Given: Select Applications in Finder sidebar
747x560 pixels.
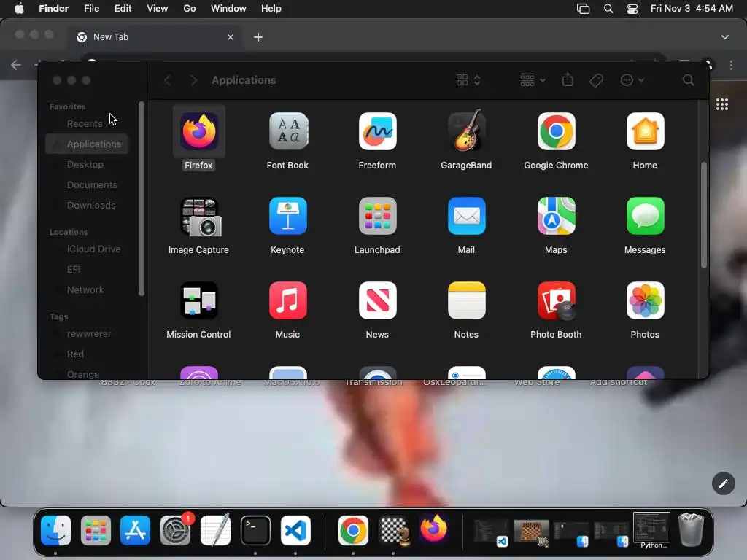Looking at the screenshot, I should (87, 144).
